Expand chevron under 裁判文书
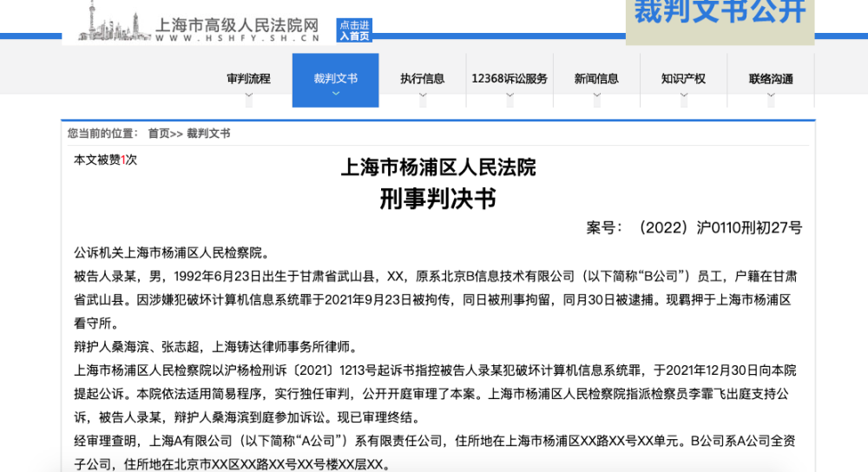The image size is (868, 472). click(x=335, y=94)
